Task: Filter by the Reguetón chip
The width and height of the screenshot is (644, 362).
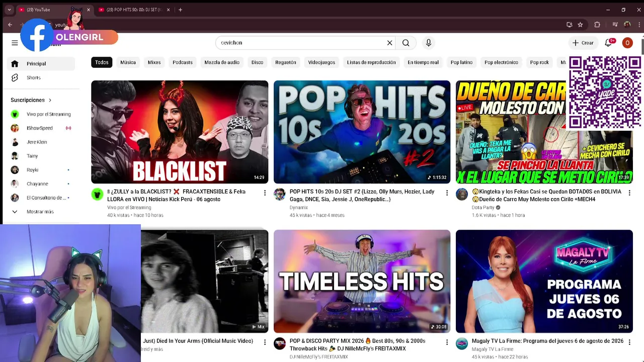Action: (285, 62)
